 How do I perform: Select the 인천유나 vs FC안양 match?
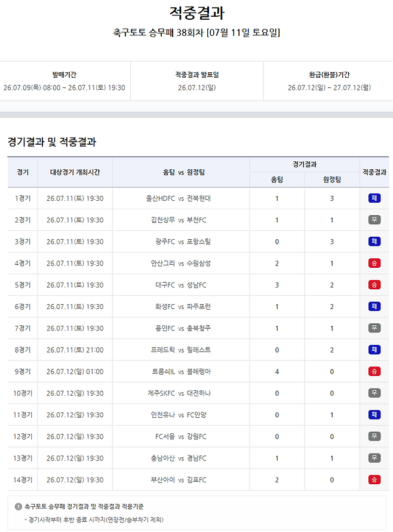click(x=179, y=415)
